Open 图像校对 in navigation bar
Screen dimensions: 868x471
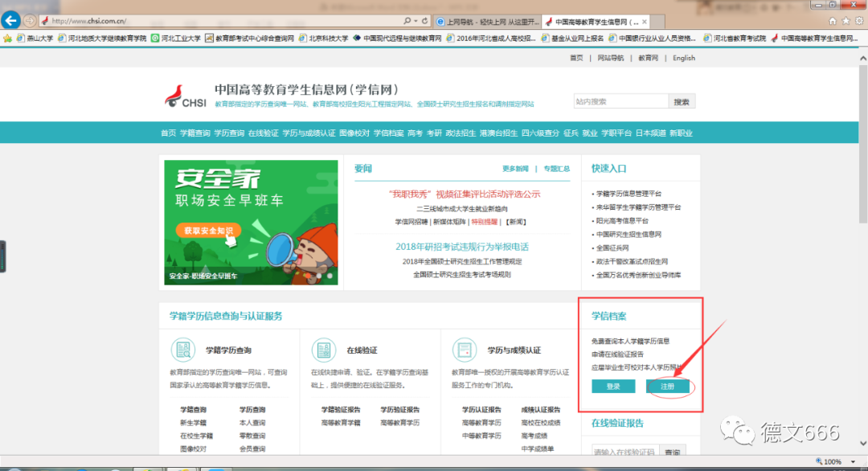click(354, 133)
